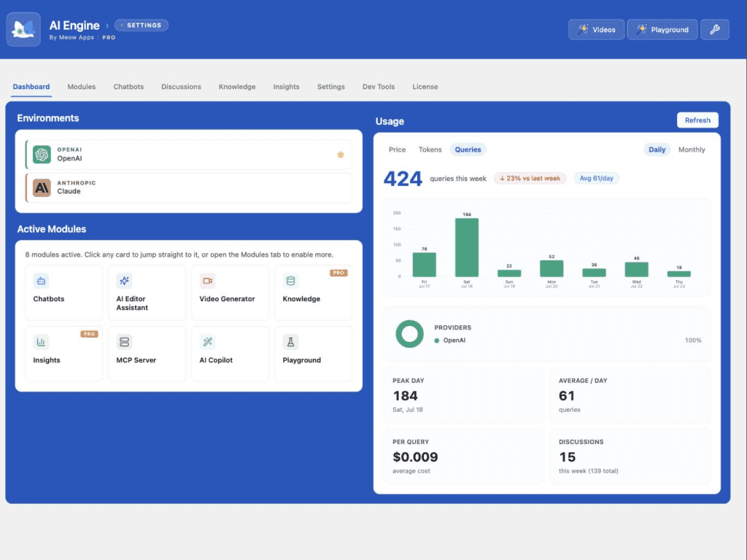Open the Dashboard tab
Image resolution: width=747 pixels, height=560 pixels.
31,87
